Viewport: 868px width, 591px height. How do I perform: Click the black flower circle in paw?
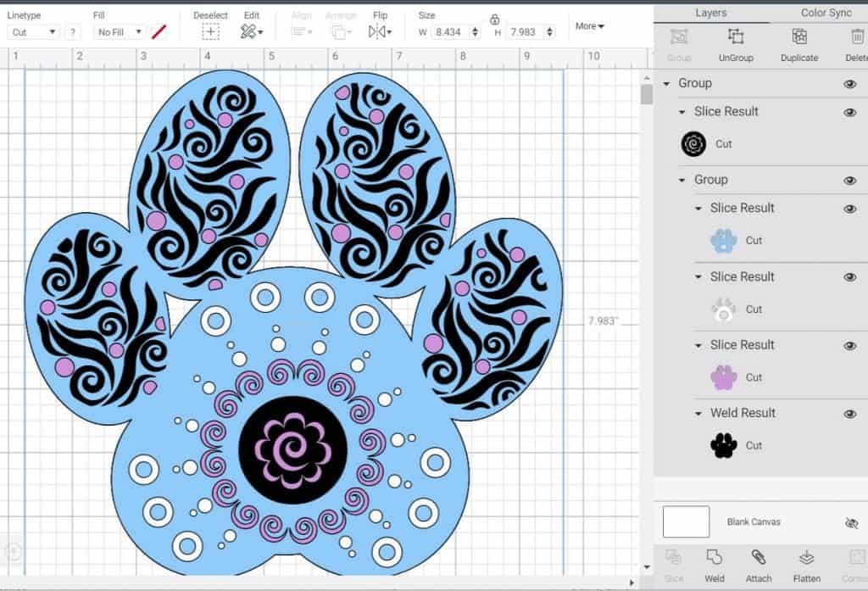[292, 449]
